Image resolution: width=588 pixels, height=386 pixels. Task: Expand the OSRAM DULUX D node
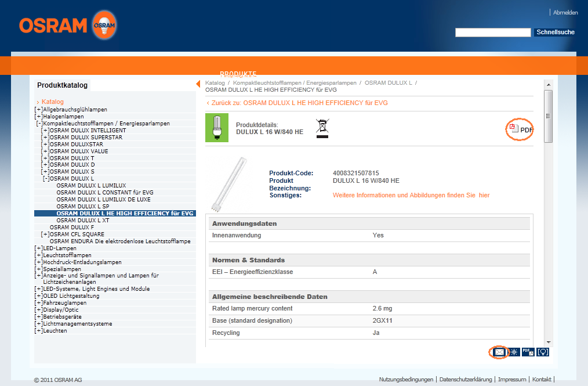pos(45,165)
